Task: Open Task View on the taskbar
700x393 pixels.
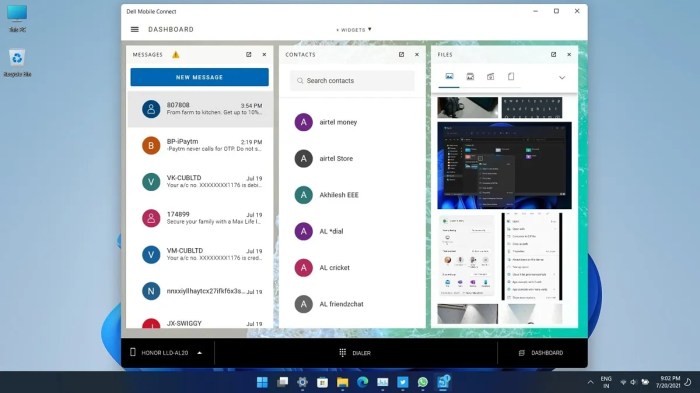Action: click(282, 382)
